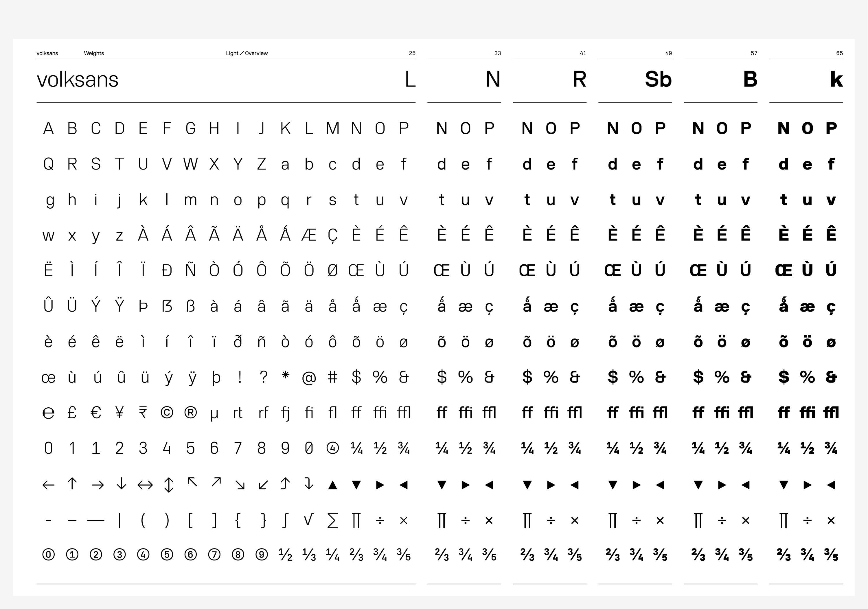The image size is (868, 609).
Task: Click the pound sterling £ glyph
Action: coord(72,413)
